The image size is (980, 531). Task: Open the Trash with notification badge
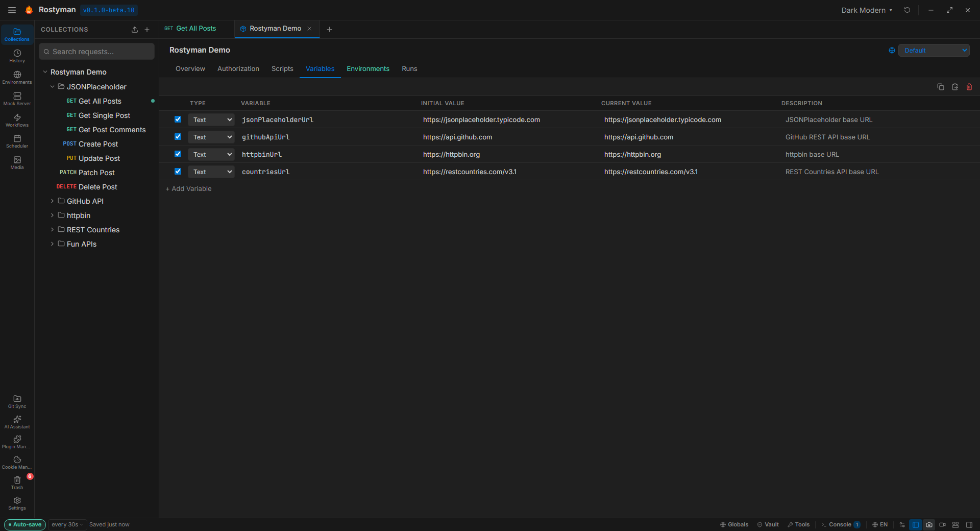coord(17,482)
